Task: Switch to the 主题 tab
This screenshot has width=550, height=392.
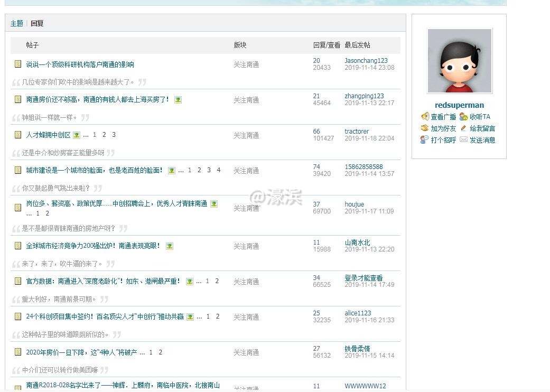Action: (17, 23)
